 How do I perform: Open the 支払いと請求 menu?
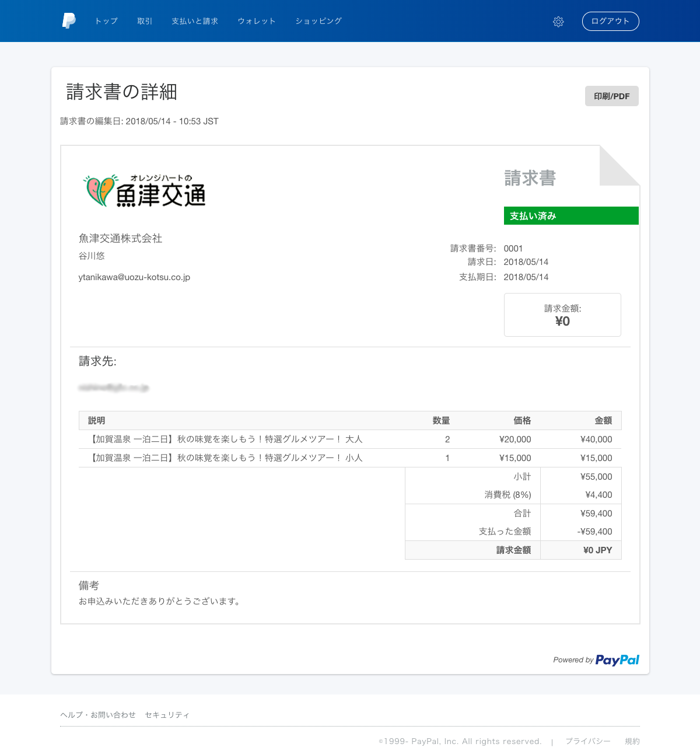(x=195, y=21)
